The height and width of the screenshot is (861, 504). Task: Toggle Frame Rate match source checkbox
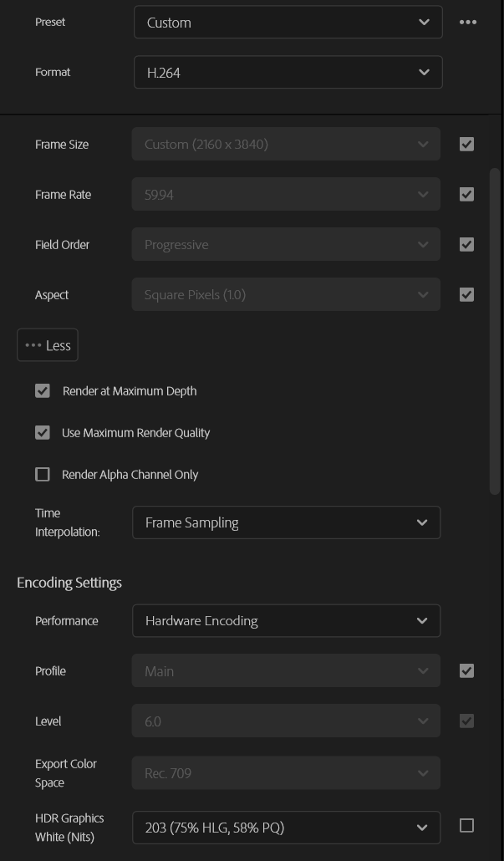click(x=467, y=195)
